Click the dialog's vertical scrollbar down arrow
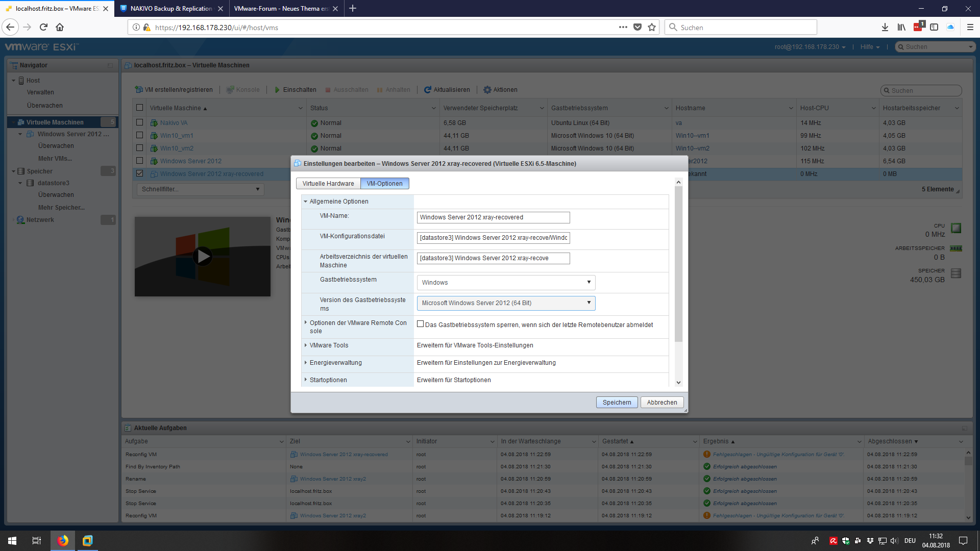The height and width of the screenshot is (551, 980). click(678, 383)
